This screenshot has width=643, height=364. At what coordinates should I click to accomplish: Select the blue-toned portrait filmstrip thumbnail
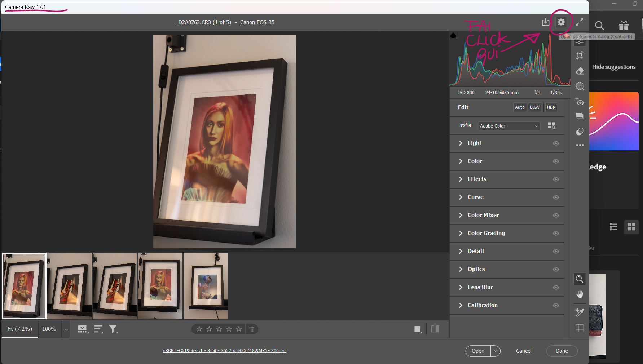point(206,286)
